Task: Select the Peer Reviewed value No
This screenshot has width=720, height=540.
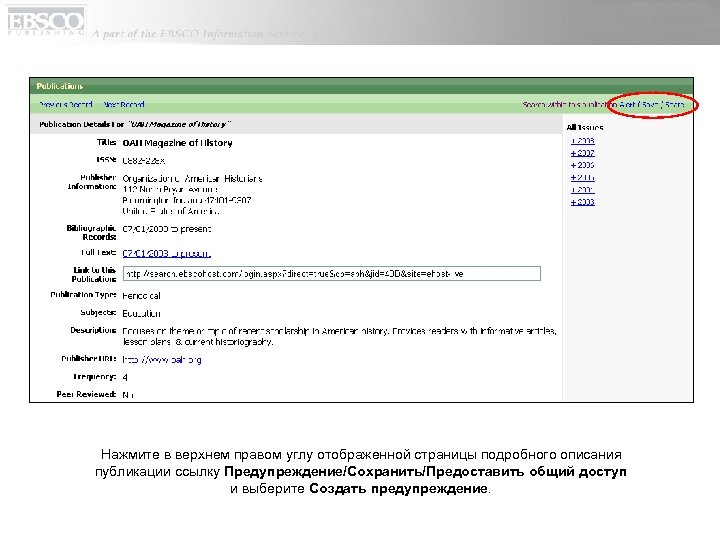Action: click(x=128, y=395)
